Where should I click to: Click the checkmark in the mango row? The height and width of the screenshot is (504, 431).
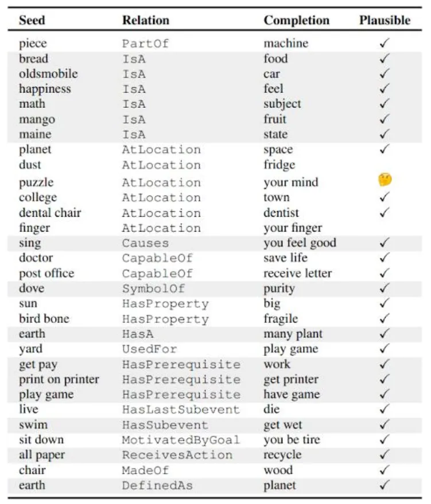coord(385,119)
